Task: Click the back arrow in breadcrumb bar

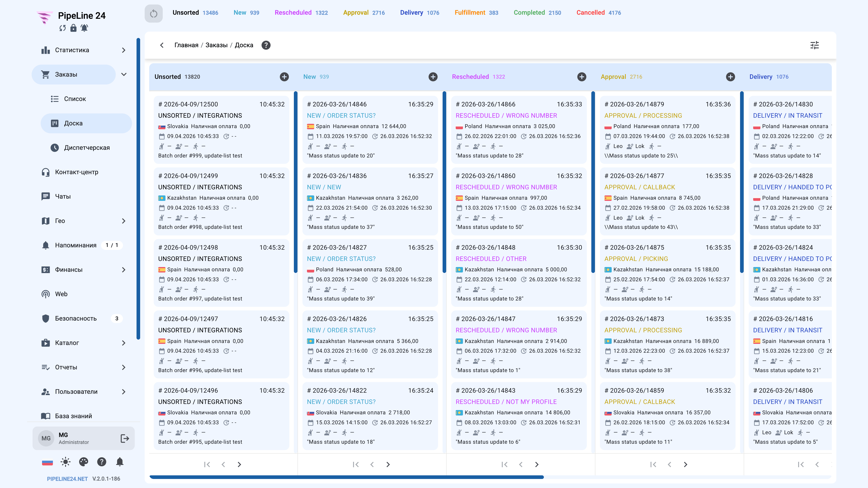Action: click(x=162, y=45)
